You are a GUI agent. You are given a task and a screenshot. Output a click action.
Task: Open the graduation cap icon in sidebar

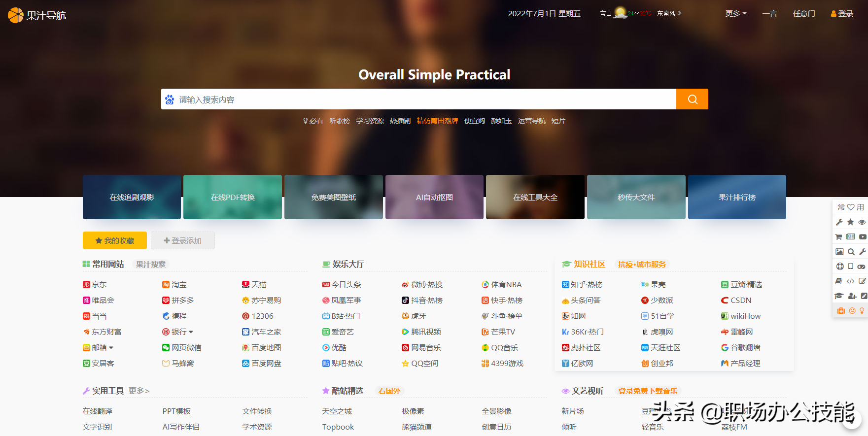(839, 296)
